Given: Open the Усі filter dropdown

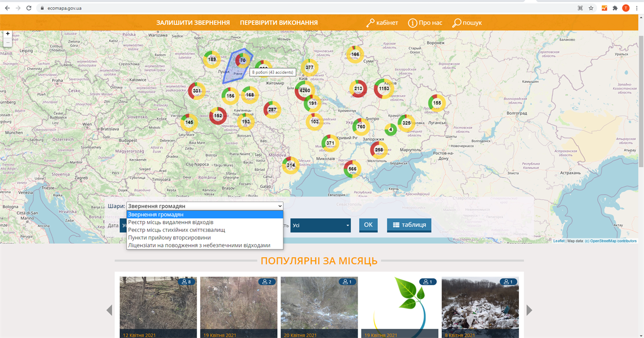Looking at the screenshot, I should point(320,225).
